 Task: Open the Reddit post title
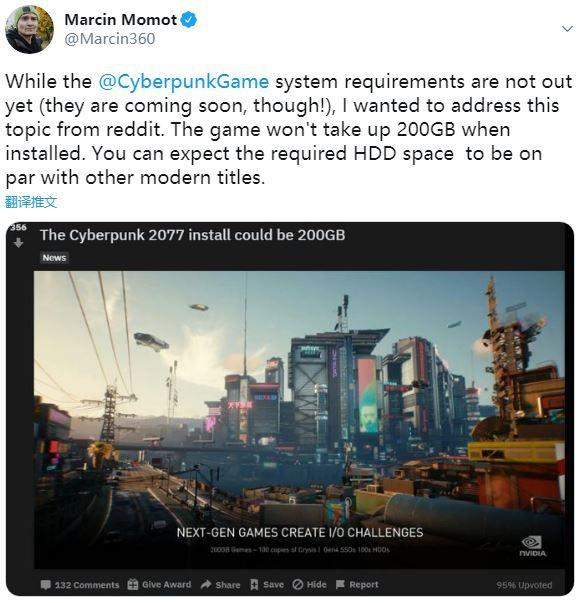pos(192,235)
